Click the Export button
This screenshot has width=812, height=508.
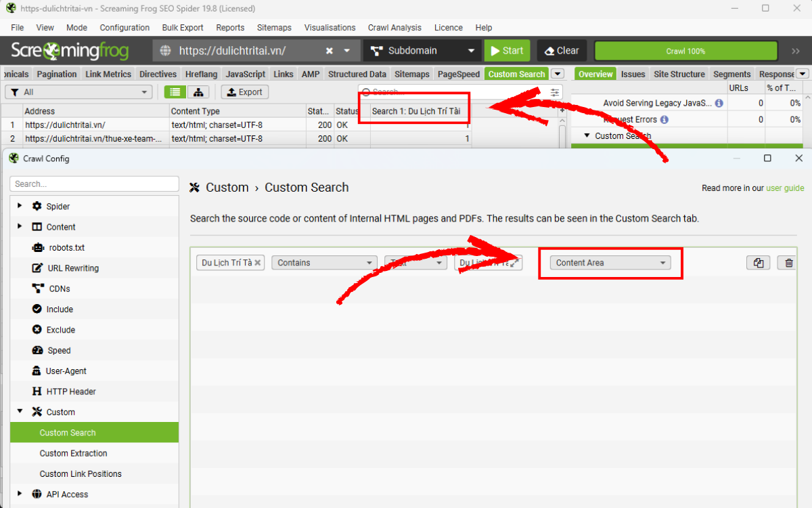(x=244, y=92)
